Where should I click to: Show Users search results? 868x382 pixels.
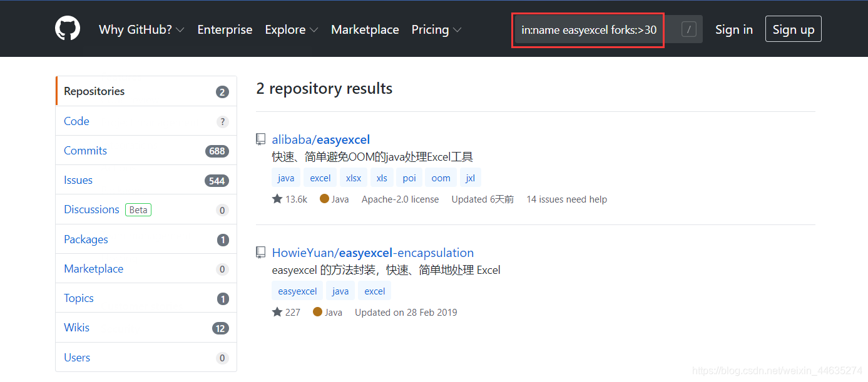click(x=146, y=358)
